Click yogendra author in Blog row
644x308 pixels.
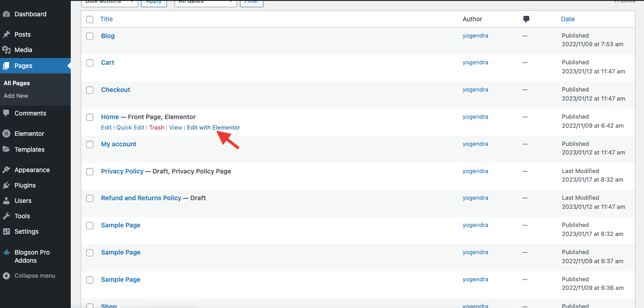pyautogui.click(x=475, y=35)
